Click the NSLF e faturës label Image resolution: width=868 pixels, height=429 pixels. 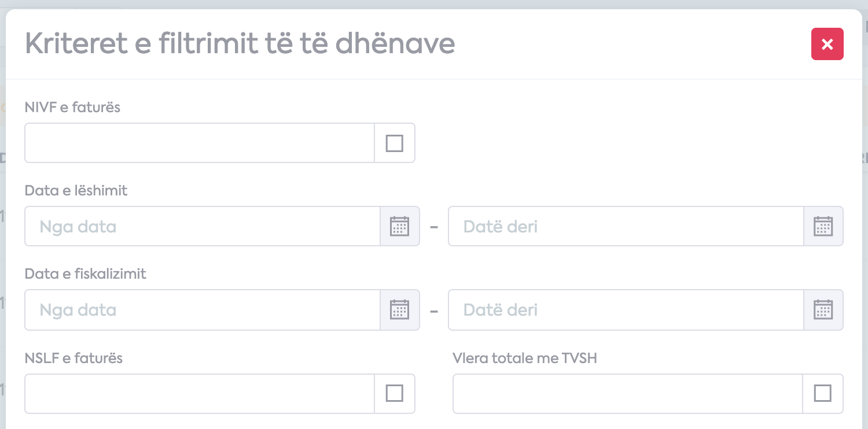[x=73, y=358]
